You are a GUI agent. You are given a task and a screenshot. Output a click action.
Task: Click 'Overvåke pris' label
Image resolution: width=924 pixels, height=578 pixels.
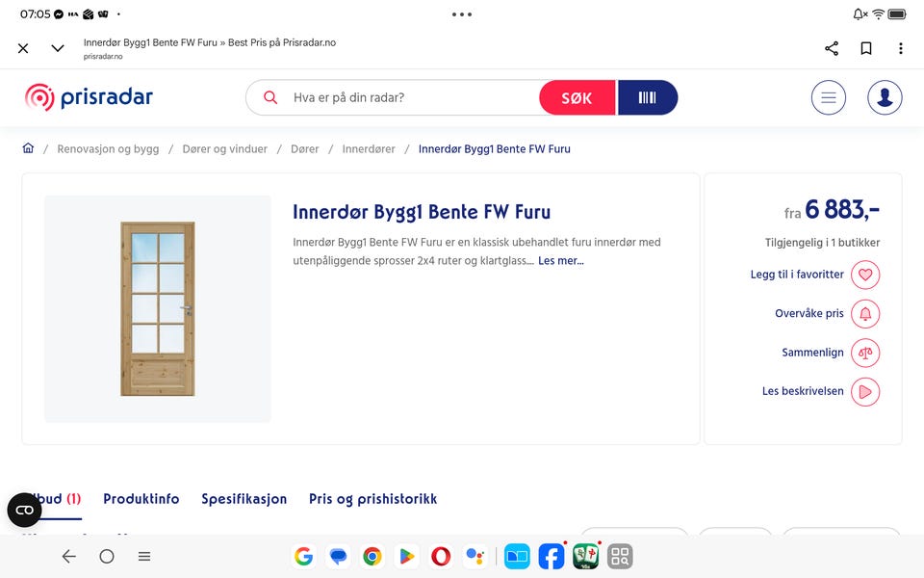(809, 313)
